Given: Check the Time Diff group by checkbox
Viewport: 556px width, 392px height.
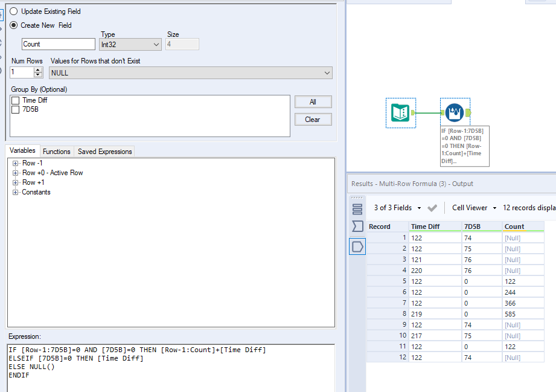Looking at the screenshot, I should [15, 100].
